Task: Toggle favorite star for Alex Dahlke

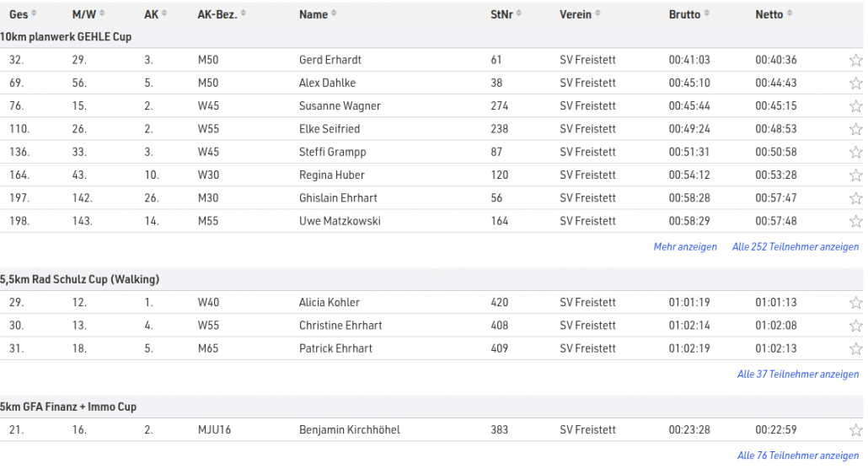Action: [x=855, y=83]
